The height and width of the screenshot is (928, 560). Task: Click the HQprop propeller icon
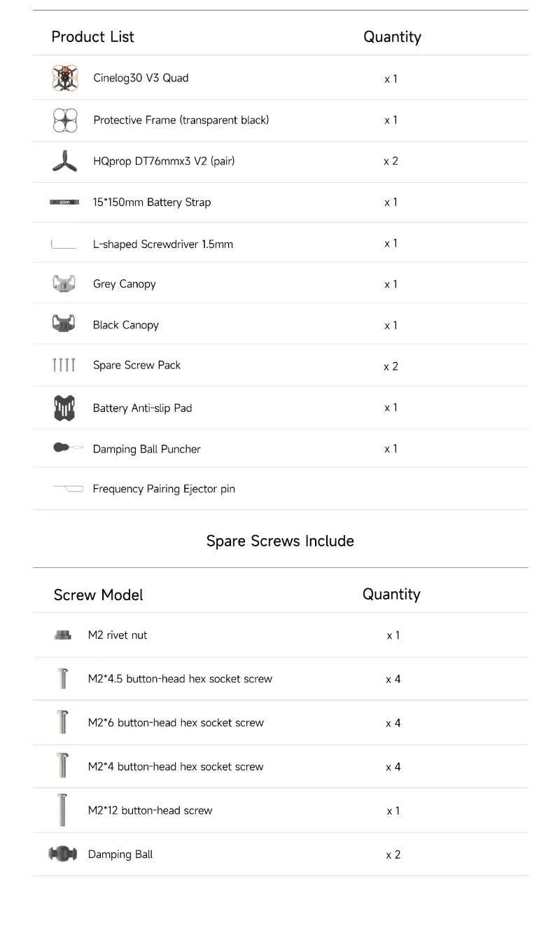(x=64, y=161)
